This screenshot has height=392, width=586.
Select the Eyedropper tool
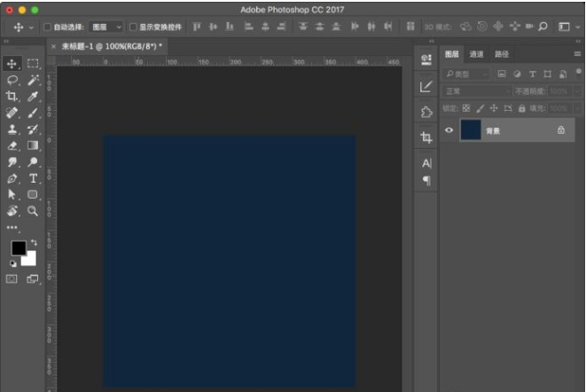coord(33,96)
